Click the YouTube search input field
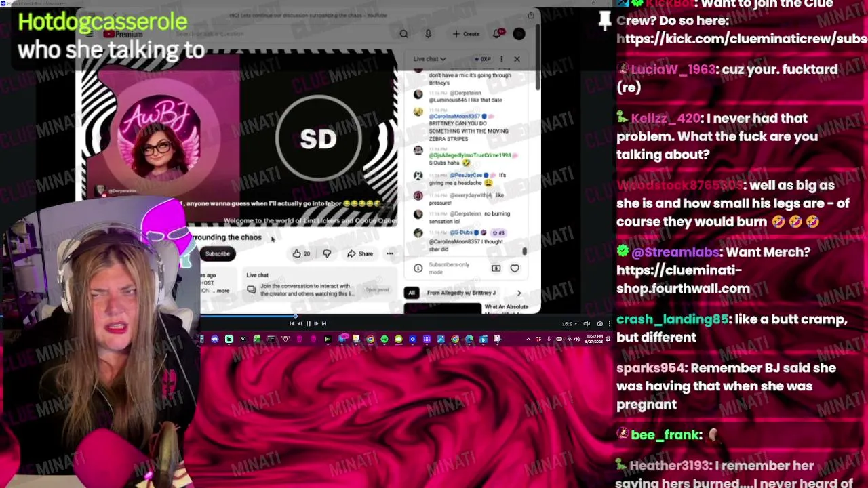868x488 pixels. (281, 34)
